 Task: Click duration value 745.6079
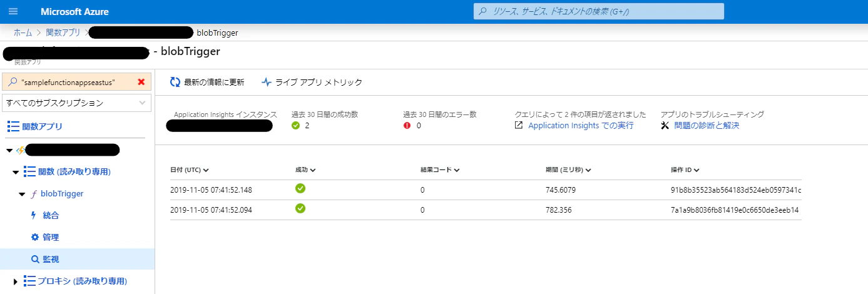[561, 190]
